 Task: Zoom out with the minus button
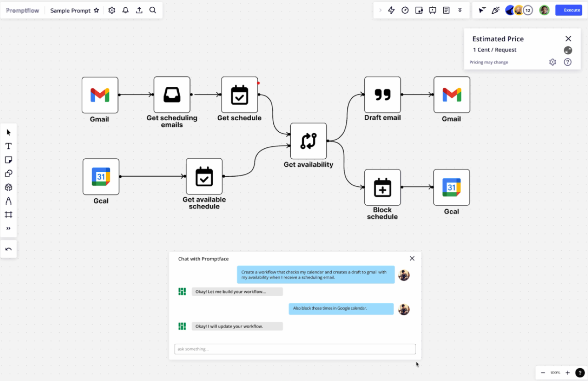(x=543, y=373)
